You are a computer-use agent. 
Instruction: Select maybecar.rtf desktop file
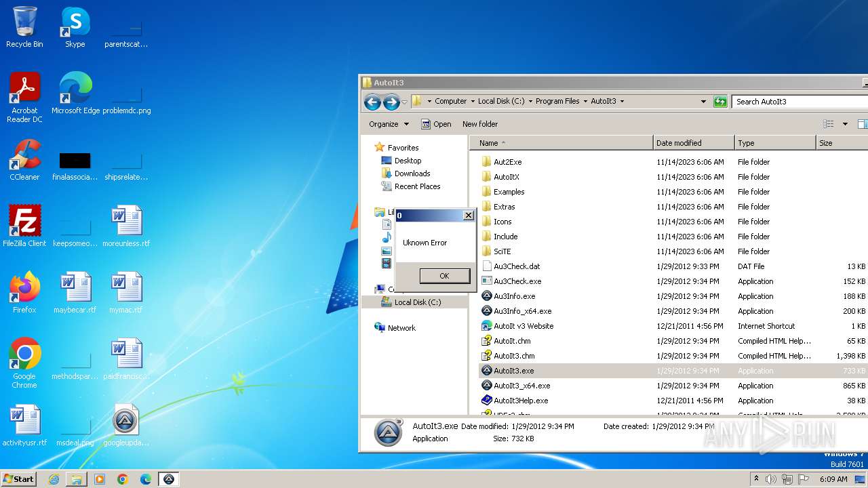[x=75, y=293]
